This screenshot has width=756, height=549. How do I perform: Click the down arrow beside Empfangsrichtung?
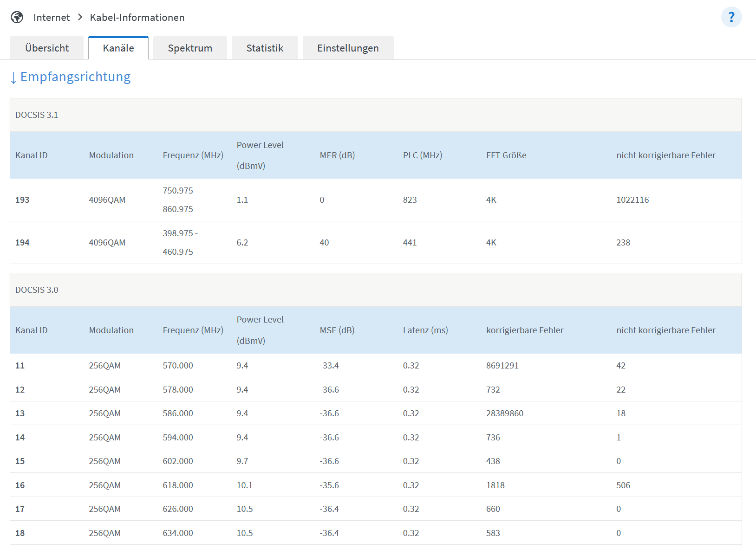13,78
